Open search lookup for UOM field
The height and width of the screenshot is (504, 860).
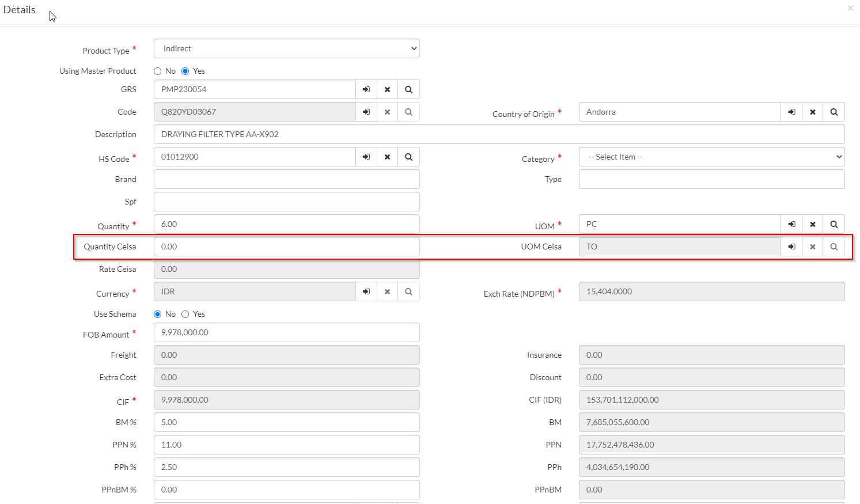pyautogui.click(x=834, y=224)
